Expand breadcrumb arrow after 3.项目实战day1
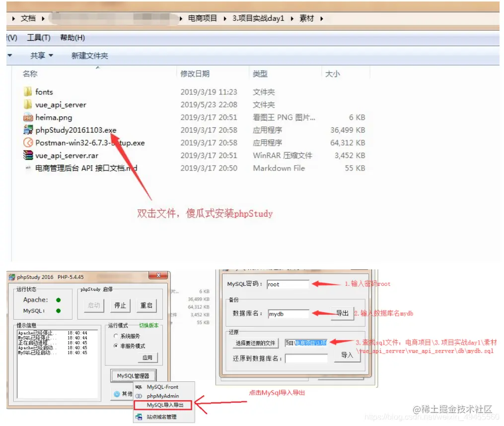The width and height of the screenshot is (504, 426). 292,19
